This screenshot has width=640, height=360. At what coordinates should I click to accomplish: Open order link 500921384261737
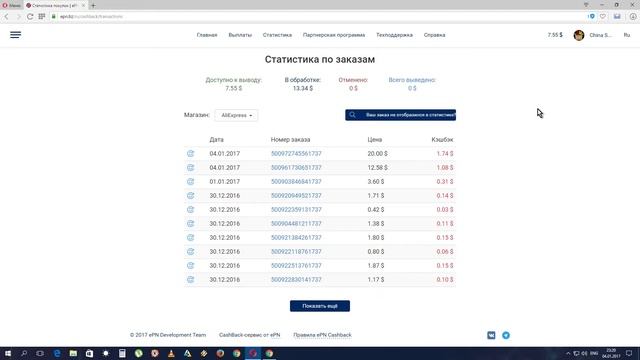[296, 238]
